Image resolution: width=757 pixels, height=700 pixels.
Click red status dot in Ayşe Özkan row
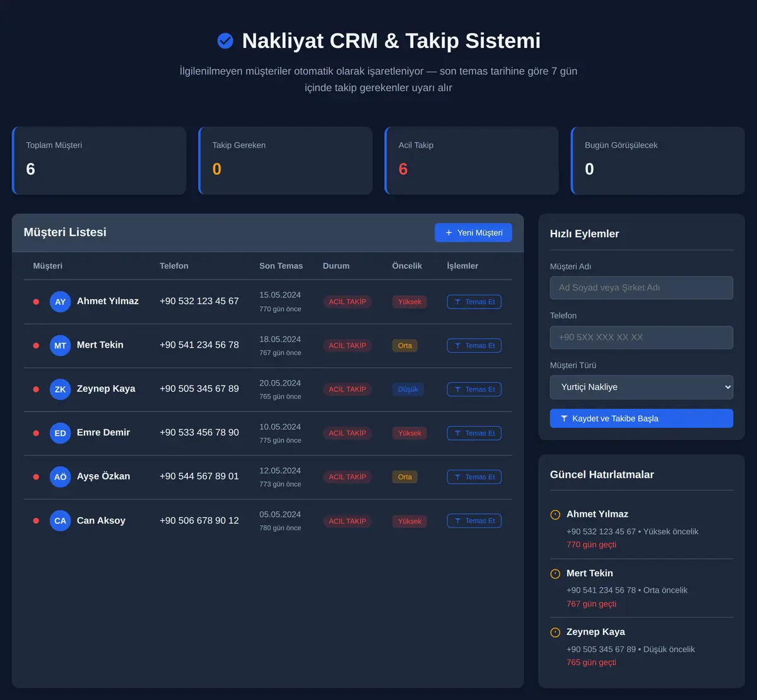point(36,477)
